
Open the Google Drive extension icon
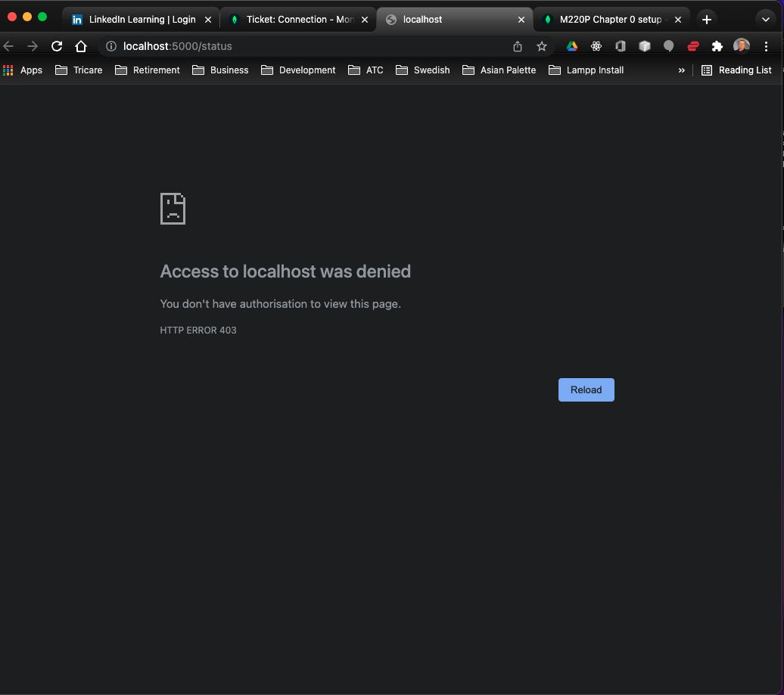tap(571, 46)
